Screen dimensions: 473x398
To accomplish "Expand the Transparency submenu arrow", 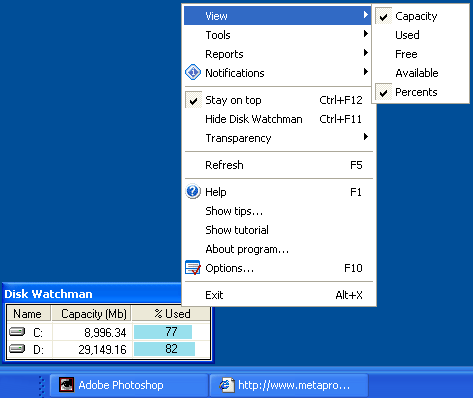I will click(x=366, y=137).
